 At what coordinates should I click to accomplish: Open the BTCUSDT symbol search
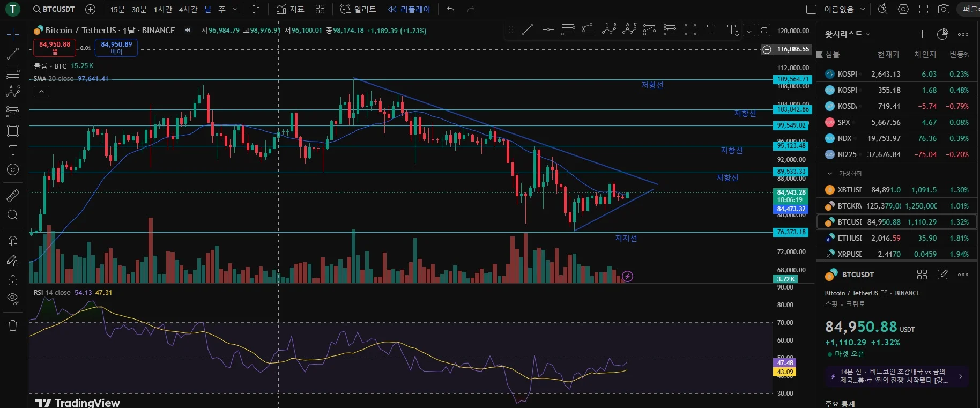(x=54, y=9)
